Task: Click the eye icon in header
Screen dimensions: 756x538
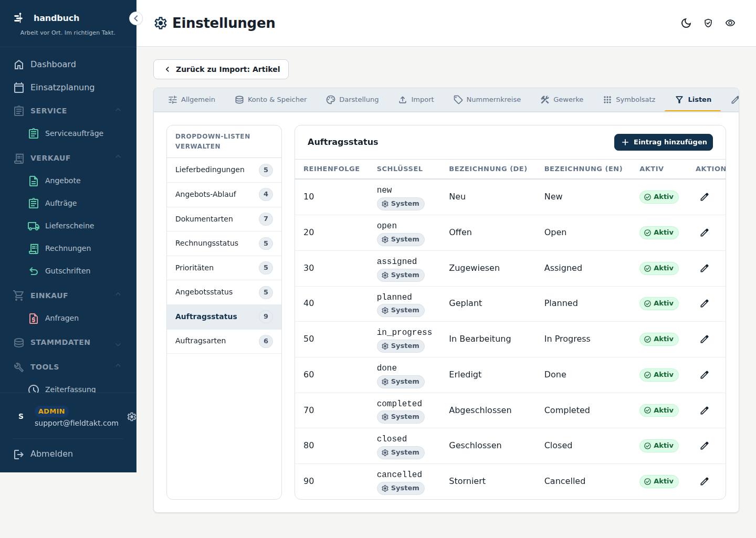Action: (x=730, y=23)
